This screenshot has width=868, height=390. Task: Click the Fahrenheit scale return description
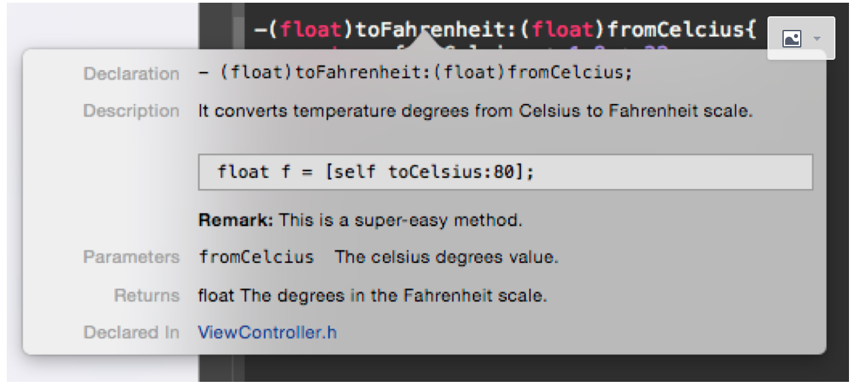(372, 296)
